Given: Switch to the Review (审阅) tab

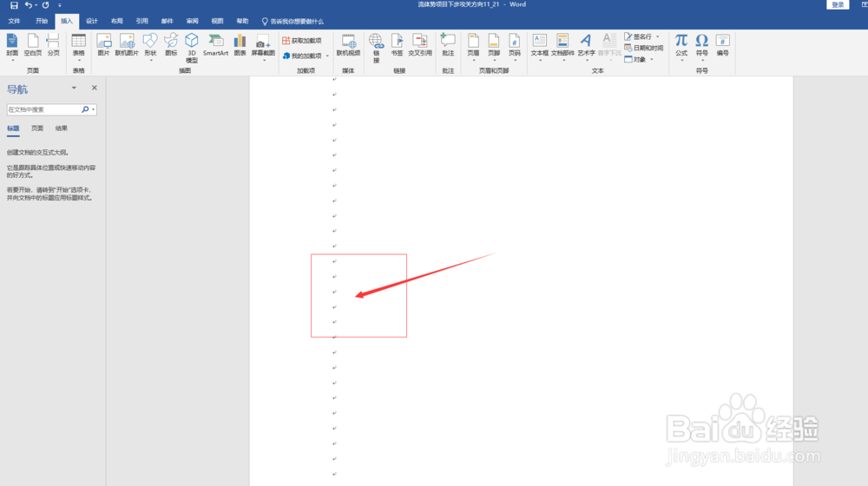Looking at the screenshot, I should click(x=192, y=21).
